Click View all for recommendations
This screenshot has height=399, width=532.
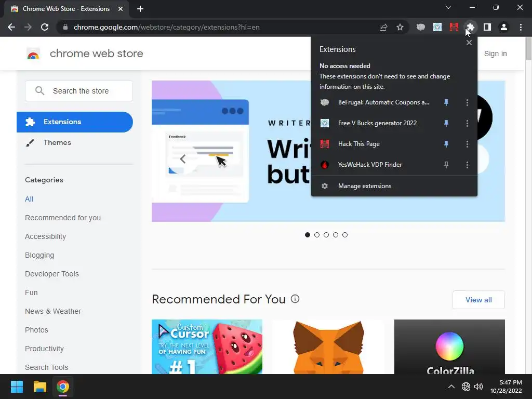(478, 300)
